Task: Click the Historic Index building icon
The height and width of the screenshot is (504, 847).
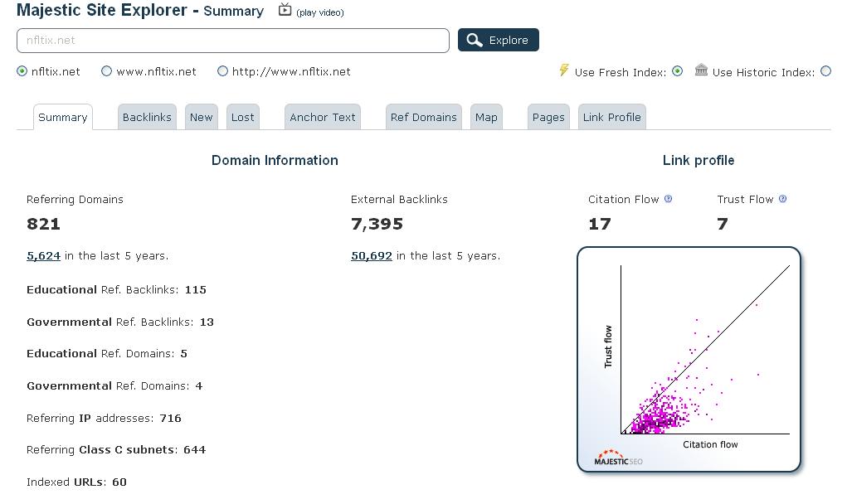Action: (x=701, y=70)
